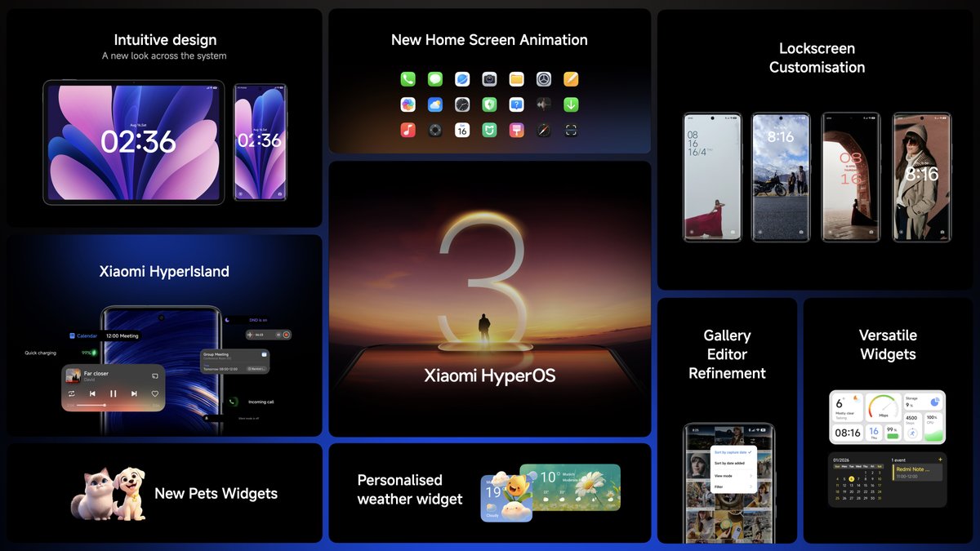Open the Group Meeting notification card
Image resolution: width=980 pixels, height=551 pixels.
(x=235, y=362)
